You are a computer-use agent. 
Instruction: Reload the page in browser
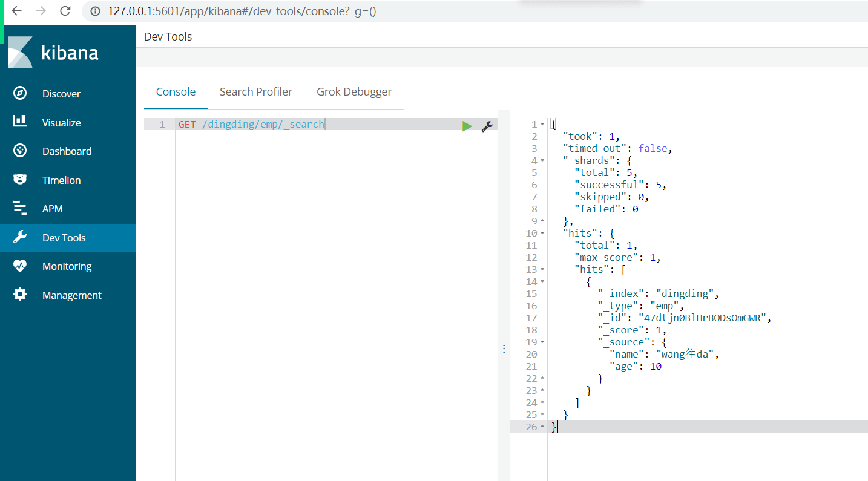pos(65,11)
